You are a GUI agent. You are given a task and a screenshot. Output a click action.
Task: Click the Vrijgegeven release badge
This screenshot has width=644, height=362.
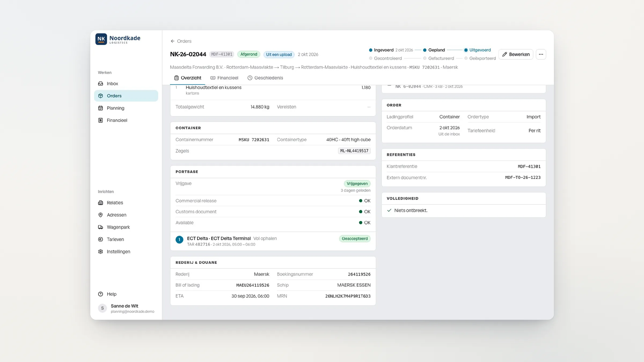point(357,184)
